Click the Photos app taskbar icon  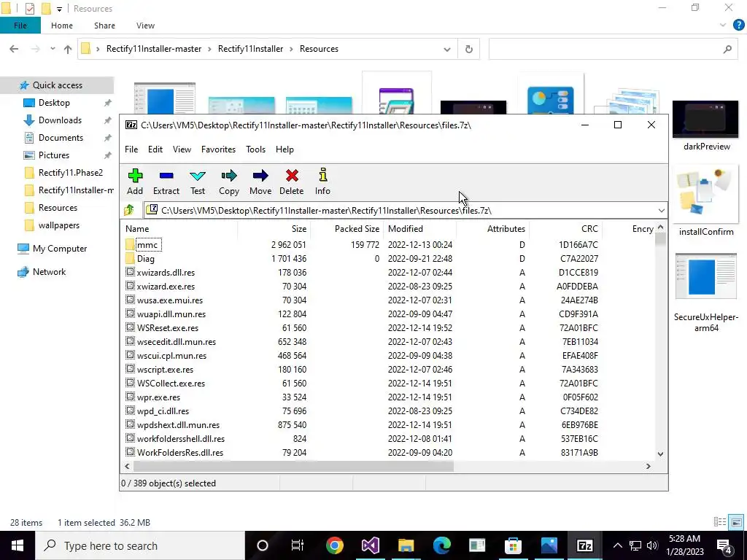click(x=549, y=545)
